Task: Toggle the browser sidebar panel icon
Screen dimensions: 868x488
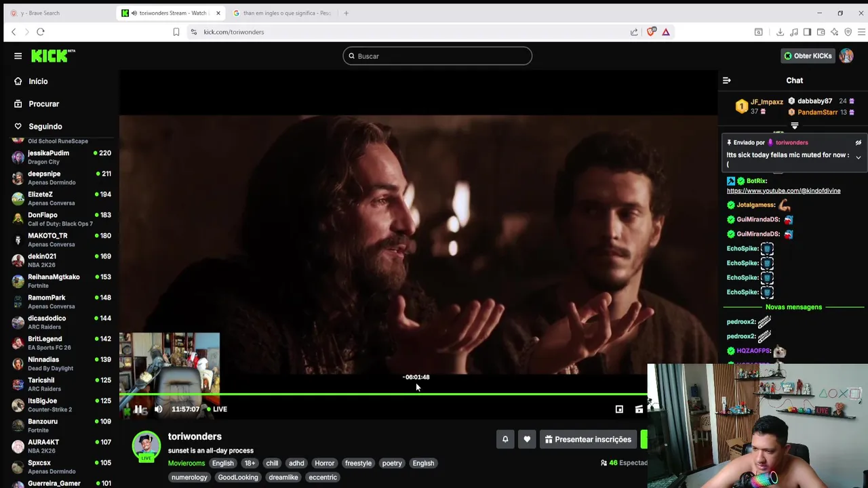Action: [807, 32]
